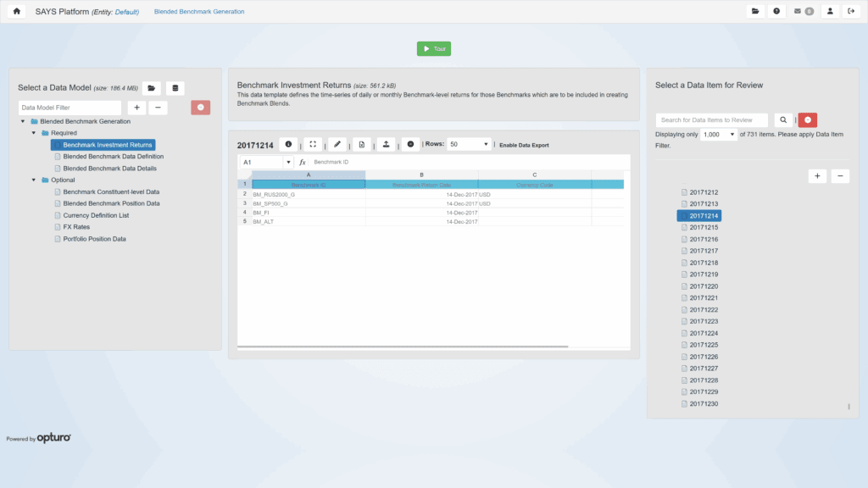Select the 20171220 data item
868x488 pixels.
click(x=704, y=286)
